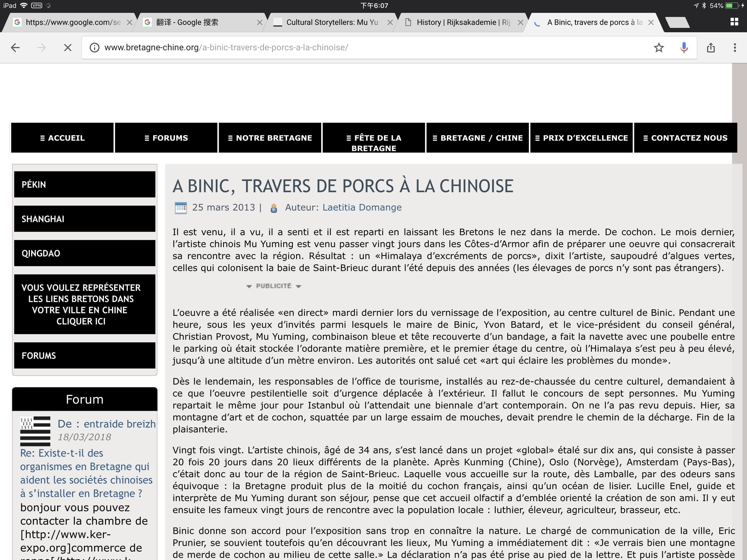Close the 翻译 Google 搜索 tab

point(259,23)
